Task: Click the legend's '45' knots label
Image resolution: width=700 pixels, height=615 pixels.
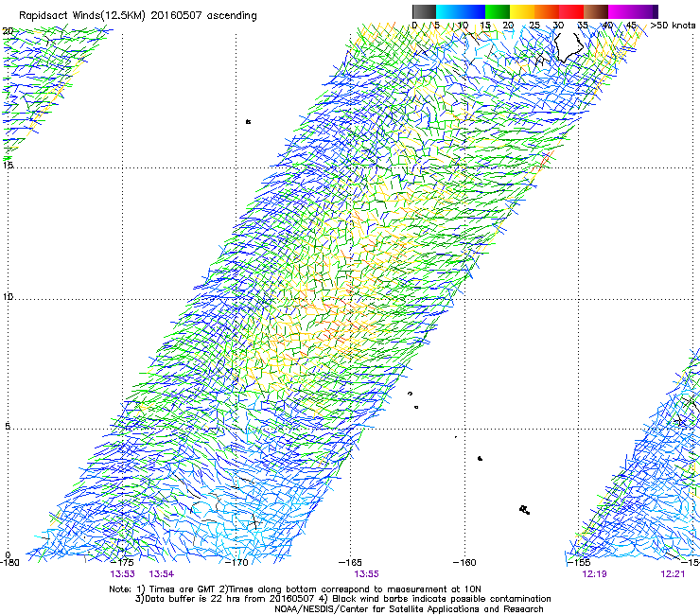Action: point(631,26)
